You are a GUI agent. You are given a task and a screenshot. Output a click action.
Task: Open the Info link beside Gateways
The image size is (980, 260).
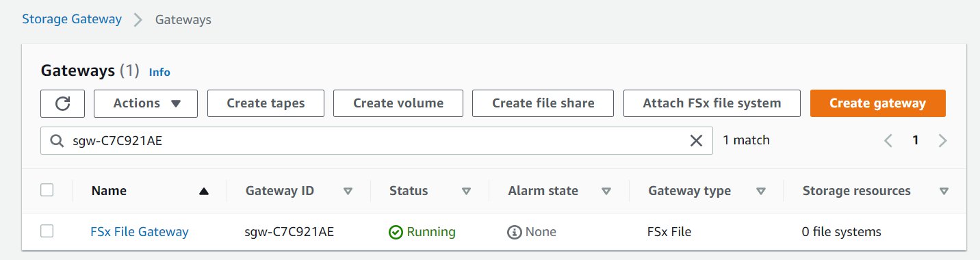pos(159,72)
